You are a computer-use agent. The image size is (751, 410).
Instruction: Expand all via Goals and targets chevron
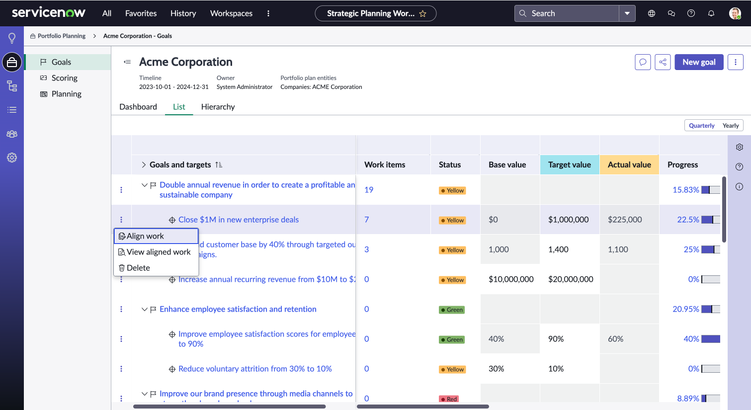coord(143,165)
